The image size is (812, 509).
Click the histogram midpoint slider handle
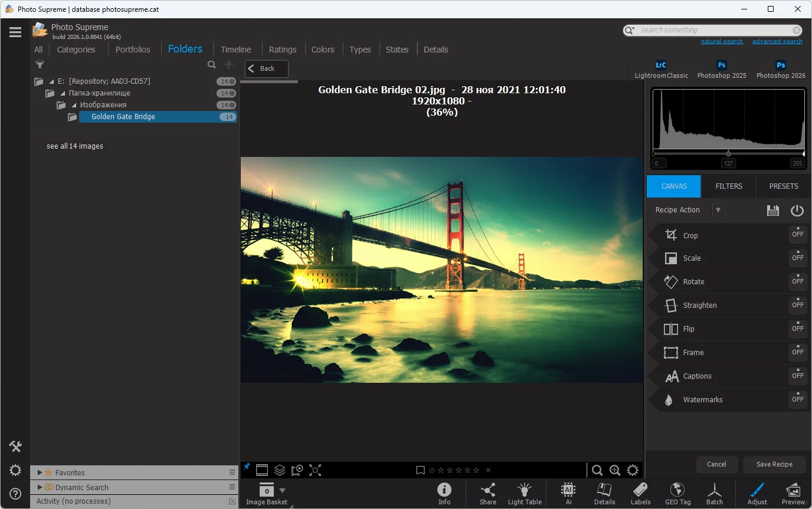point(728,153)
